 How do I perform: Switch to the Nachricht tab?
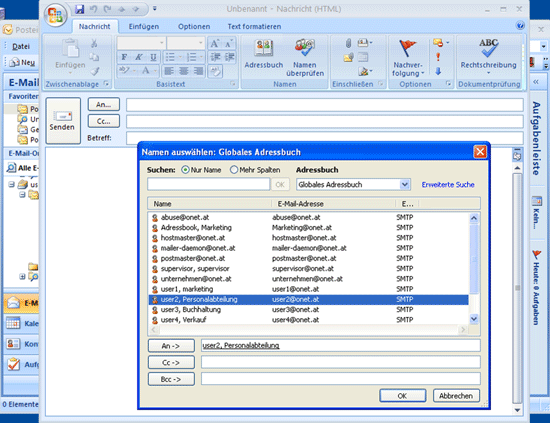(x=94, y=26)
